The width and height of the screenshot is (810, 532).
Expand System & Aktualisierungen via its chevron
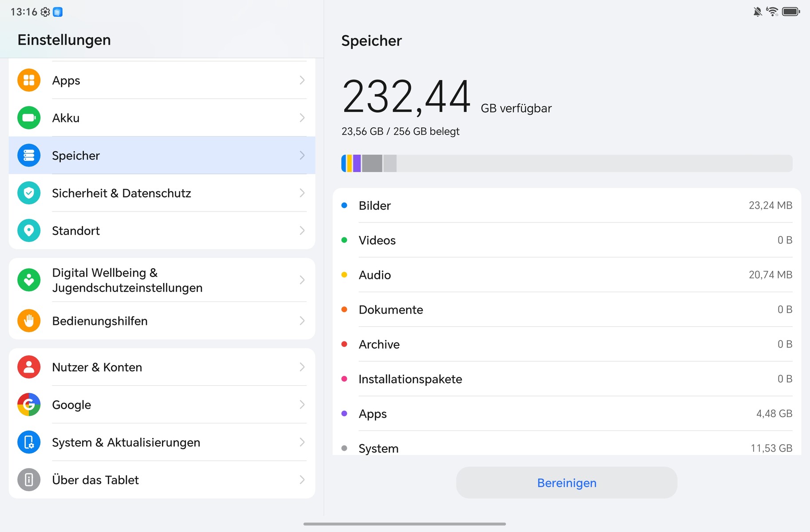point(302,442)
